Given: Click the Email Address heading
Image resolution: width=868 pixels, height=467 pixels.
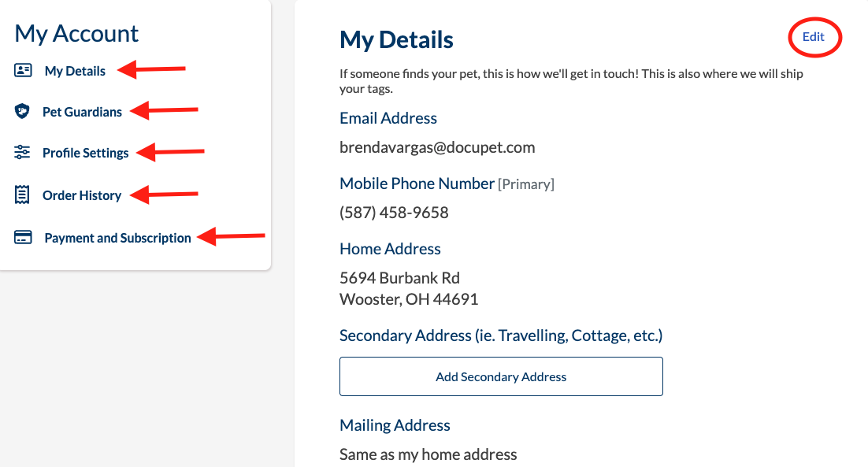Looking at the screenshot, I should coord(388,118).
